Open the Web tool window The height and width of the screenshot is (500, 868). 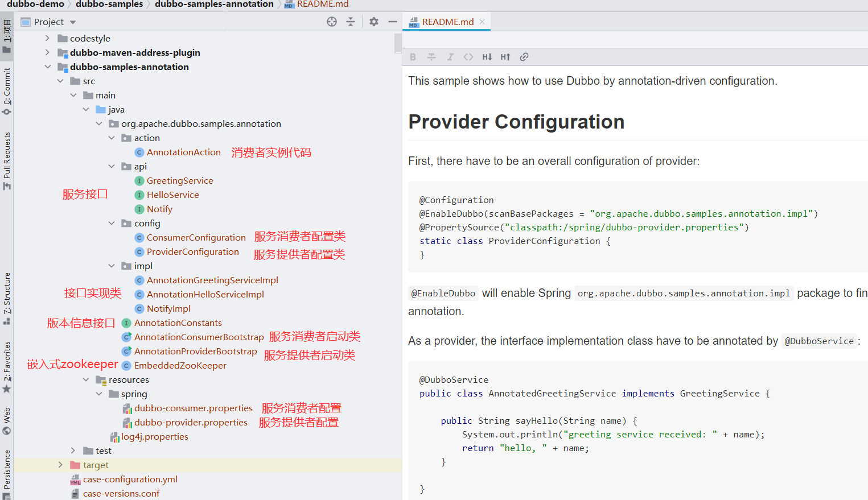tap(7, 421)
